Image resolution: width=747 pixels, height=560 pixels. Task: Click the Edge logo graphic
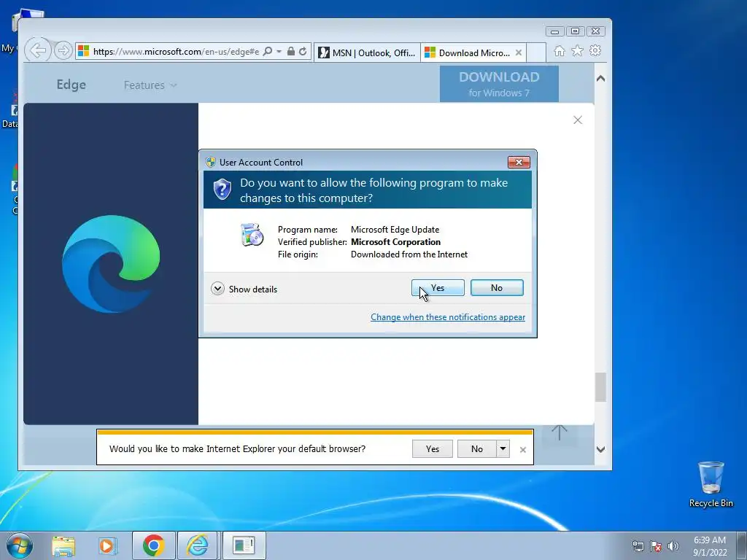[x=111, y=264]
